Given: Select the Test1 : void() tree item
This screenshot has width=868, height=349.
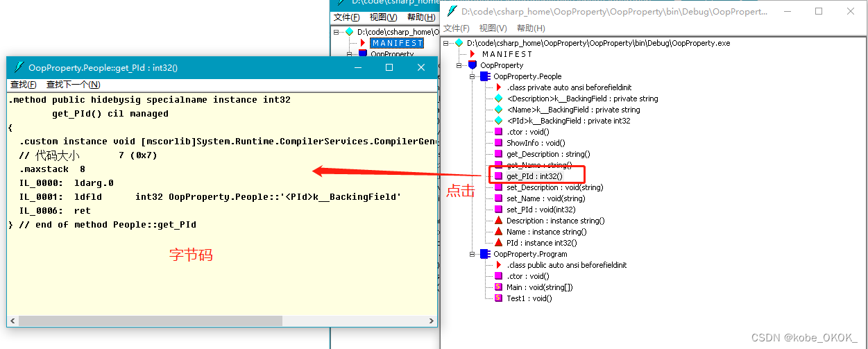Looking at the screenshot, I should point(529,298).
